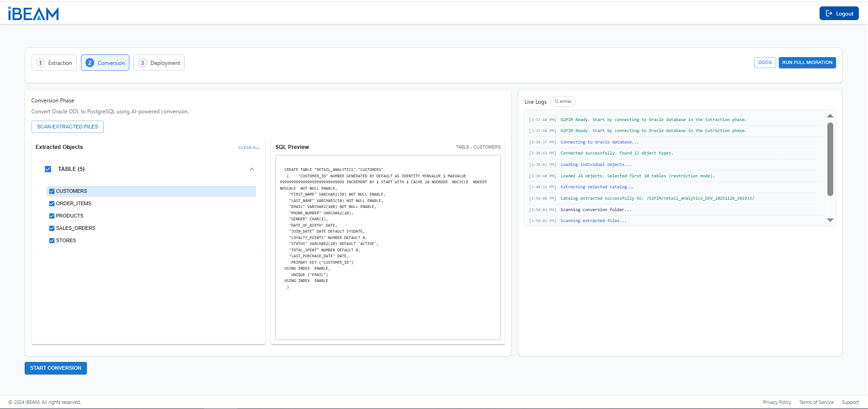
Task: Click Clear All link
Action: (249, 148)
